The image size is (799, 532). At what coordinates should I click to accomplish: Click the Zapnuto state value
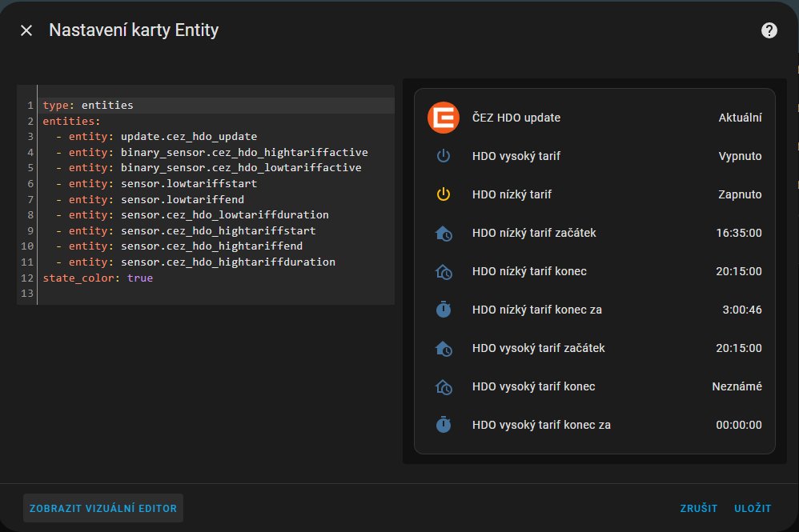click(x=740, y=194)
